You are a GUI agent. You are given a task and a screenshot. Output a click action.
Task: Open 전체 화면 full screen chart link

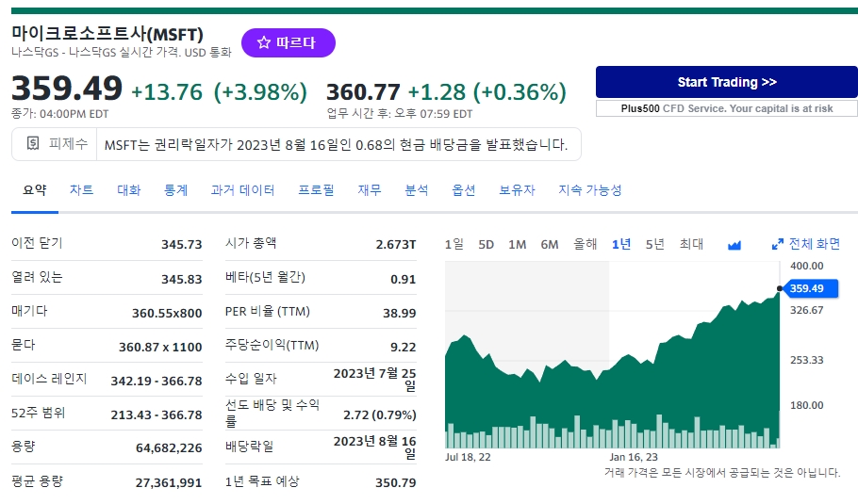point(815,244)
